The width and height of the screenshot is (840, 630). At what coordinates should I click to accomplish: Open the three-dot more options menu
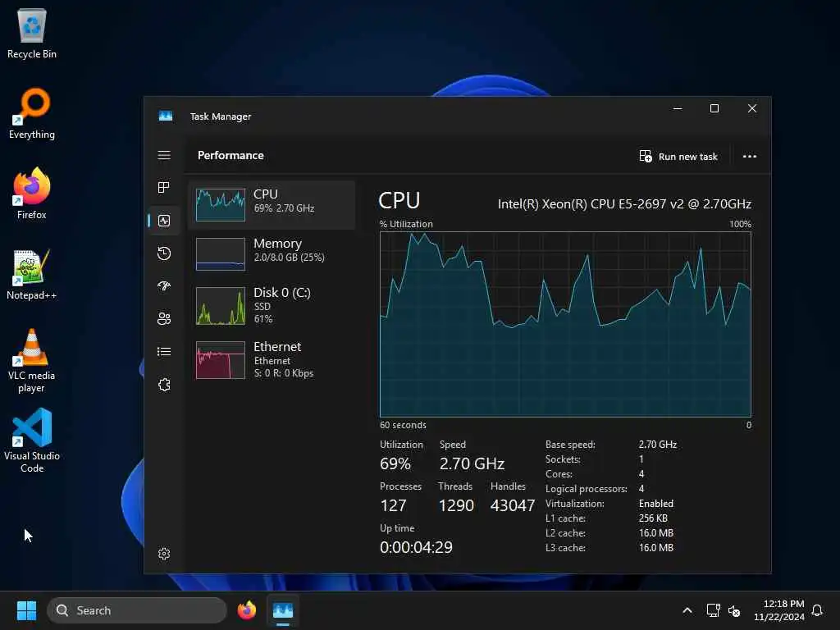coord(750,157)
